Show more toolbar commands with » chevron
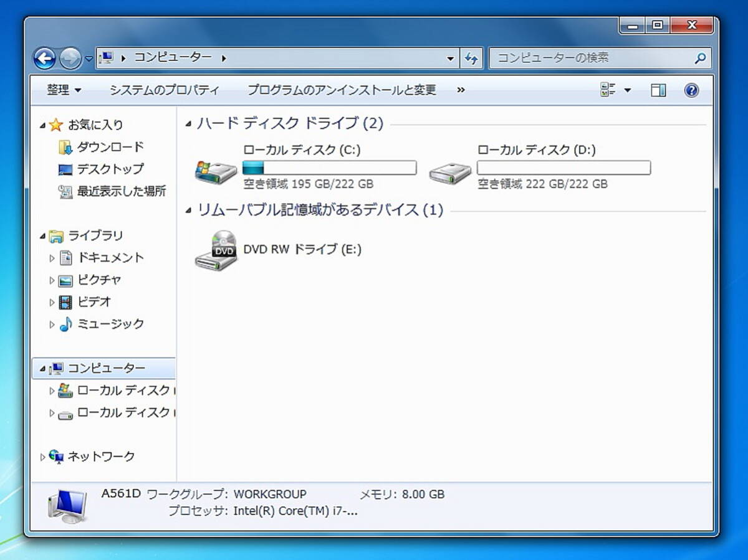Viewport: 748px width, 560px height. click(x=461, y=90)
